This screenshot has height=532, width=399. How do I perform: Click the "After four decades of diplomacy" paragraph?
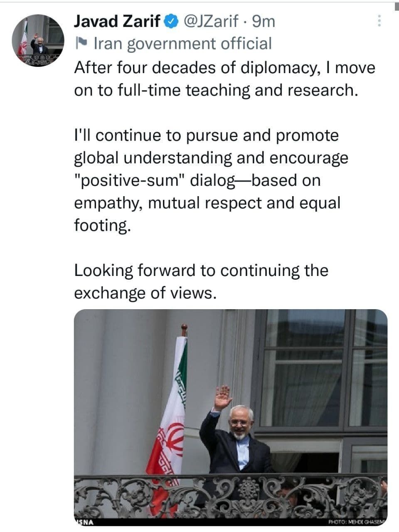pyautogui.click(x=224, y=79)
